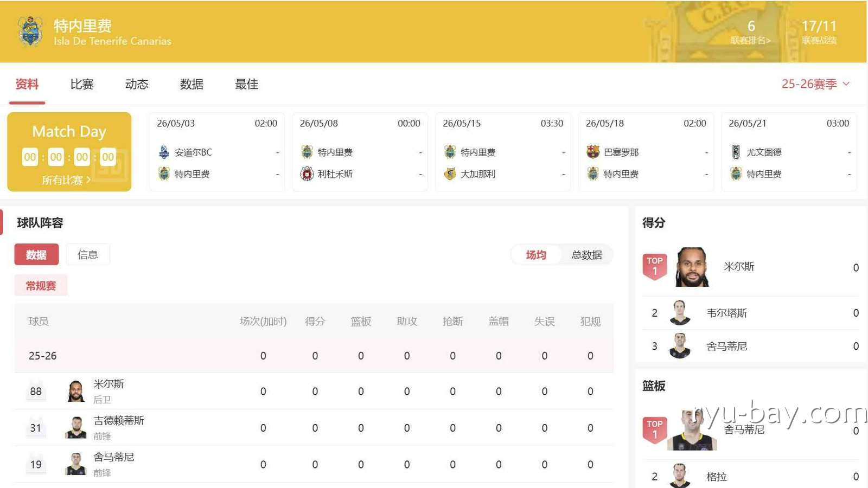Viewport: 868px width, 488px height.
Task: Open the 26/05/03 02:00 match card
Action: pos(217,152)
